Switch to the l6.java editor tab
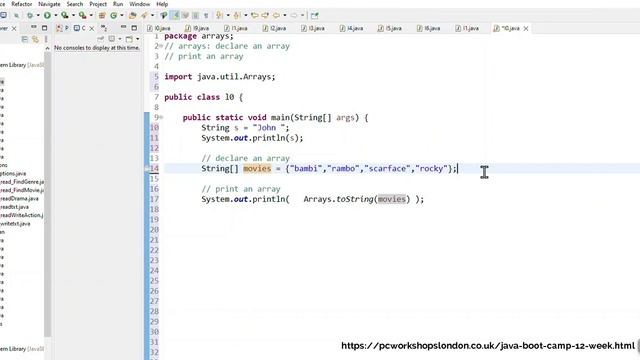640x360 pixels. (428, 28)
